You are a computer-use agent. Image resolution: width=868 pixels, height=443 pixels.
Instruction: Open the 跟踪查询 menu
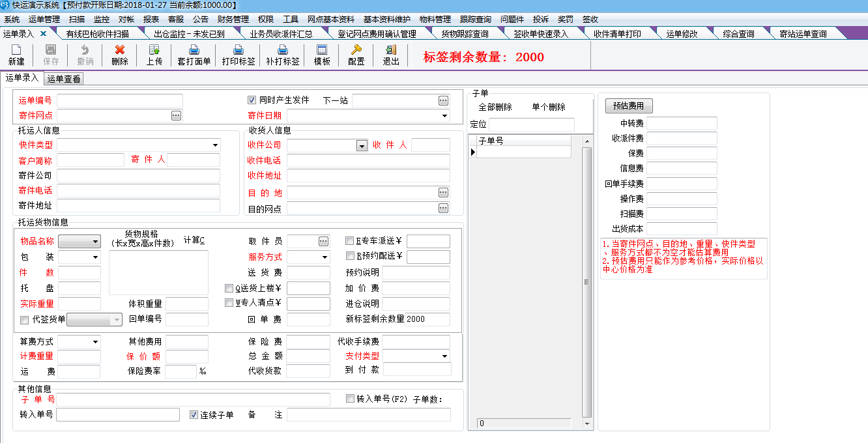[476, 20]
